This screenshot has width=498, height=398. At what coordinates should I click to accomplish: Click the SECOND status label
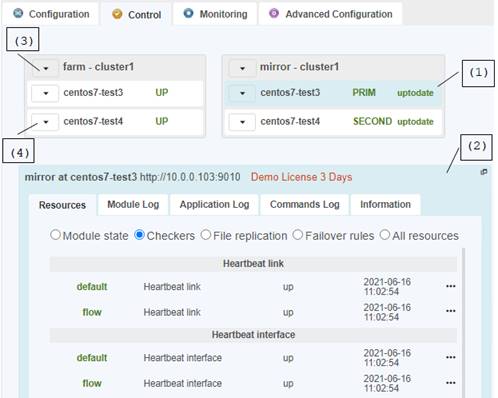tap(372, 121)
